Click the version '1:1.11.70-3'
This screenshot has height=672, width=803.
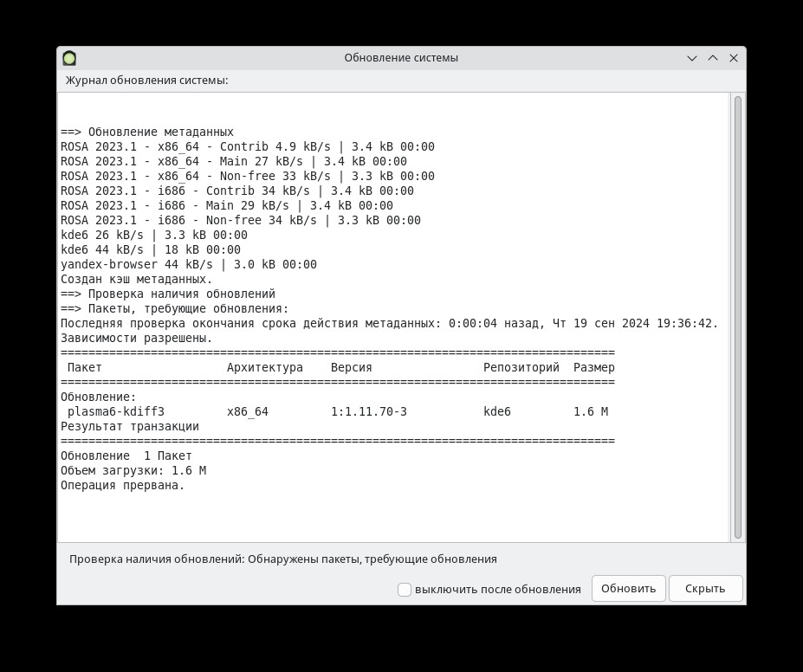(369, 412)
